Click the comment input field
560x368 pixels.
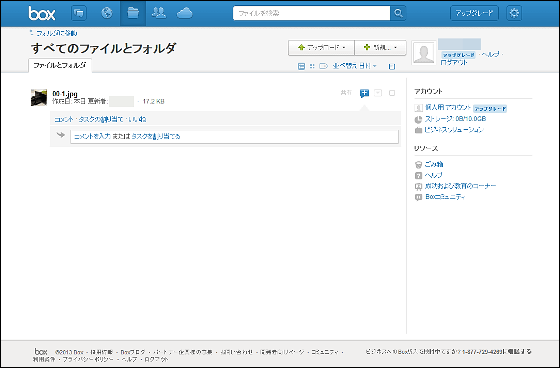point(234,136)
